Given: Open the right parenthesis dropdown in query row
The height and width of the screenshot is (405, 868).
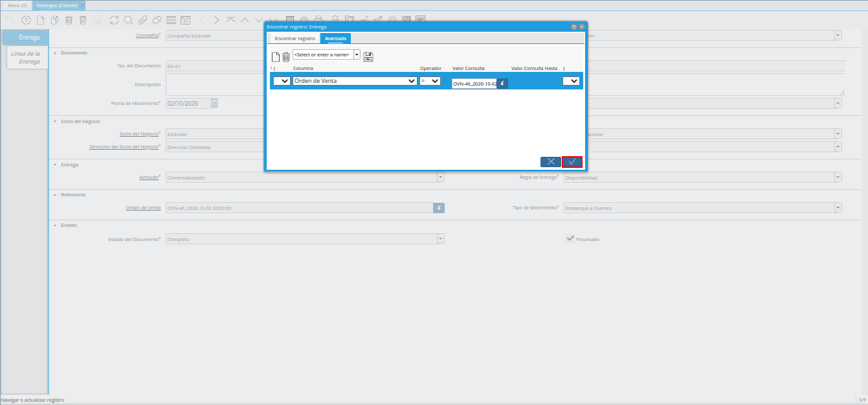Looking at the screenshot, I should 571,81.
